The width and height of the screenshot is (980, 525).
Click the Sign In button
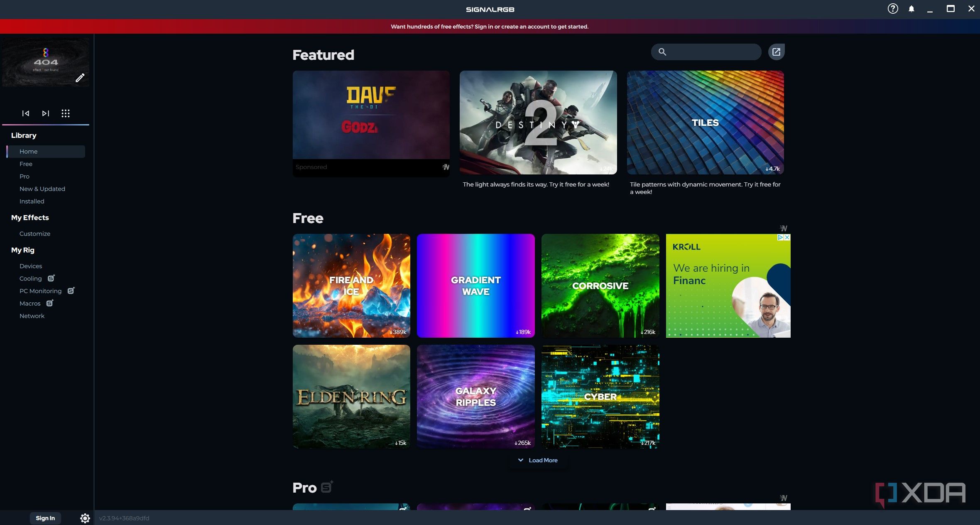45,518
